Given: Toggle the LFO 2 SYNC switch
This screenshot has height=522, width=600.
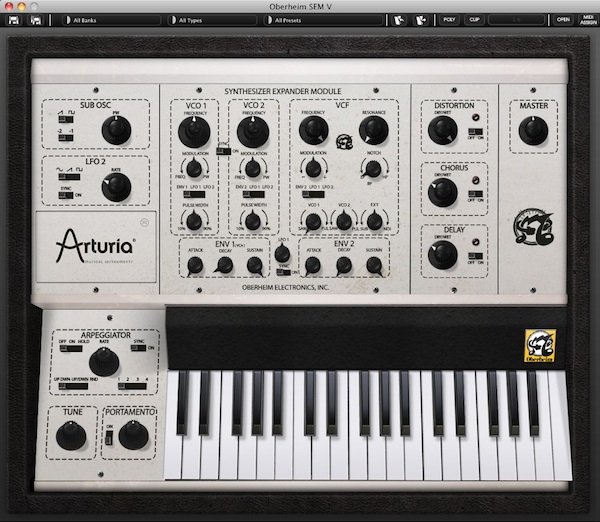Looking at the screenshot, I should tap(66, 195).
